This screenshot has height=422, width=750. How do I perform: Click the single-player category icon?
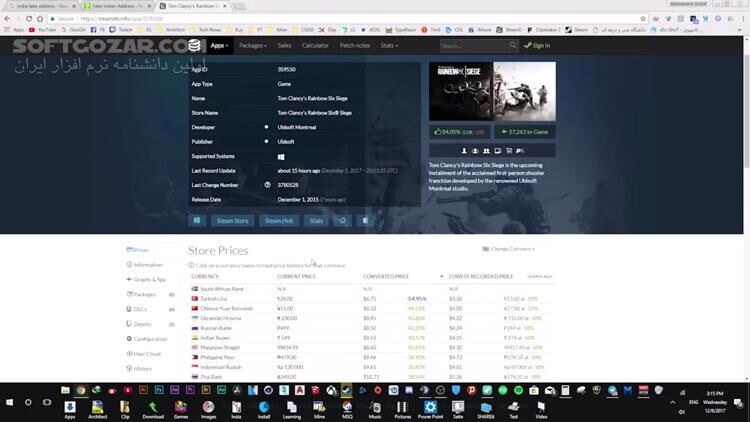pyautogui.click(x=462, y=151)
